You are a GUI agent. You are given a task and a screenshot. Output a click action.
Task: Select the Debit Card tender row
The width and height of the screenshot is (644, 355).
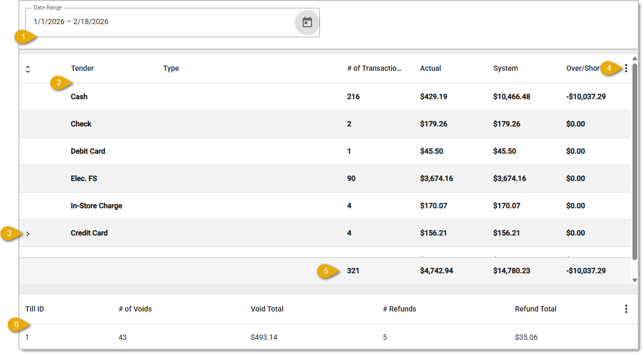point(325,151)
